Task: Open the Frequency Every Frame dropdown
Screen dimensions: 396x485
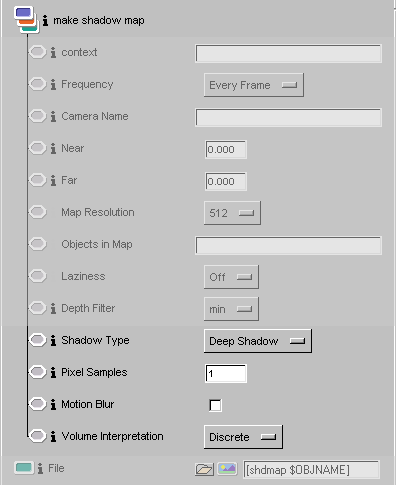Action: click(254, 85)
